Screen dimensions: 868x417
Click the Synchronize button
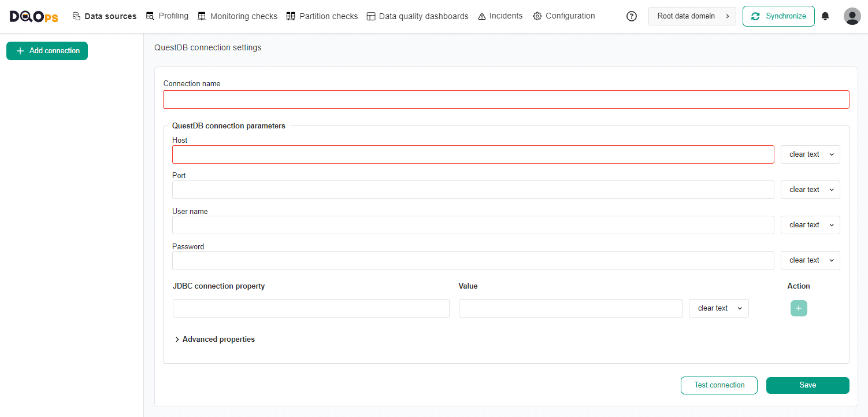tap(778, 16)
